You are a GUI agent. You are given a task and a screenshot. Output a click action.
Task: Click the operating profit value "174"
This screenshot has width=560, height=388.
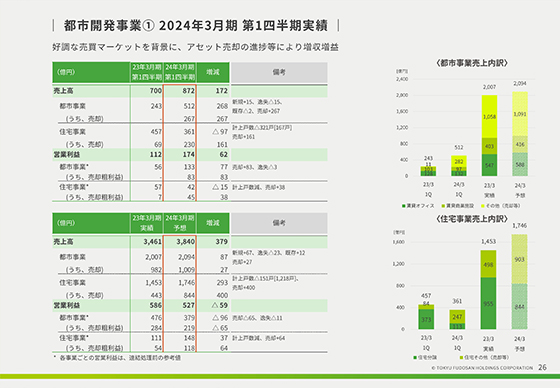pos(189,154)
